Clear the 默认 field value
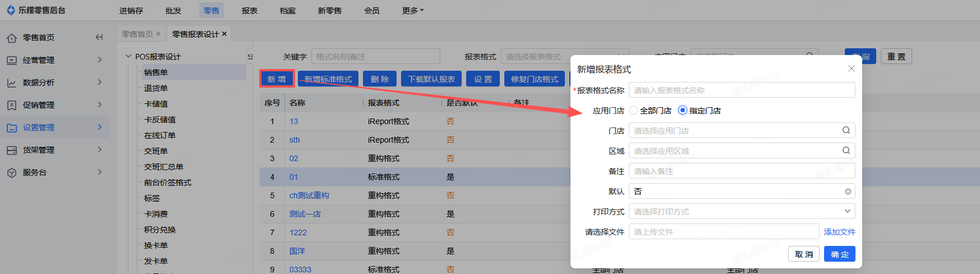Viewport: 980px width, 274px height. 848,191
